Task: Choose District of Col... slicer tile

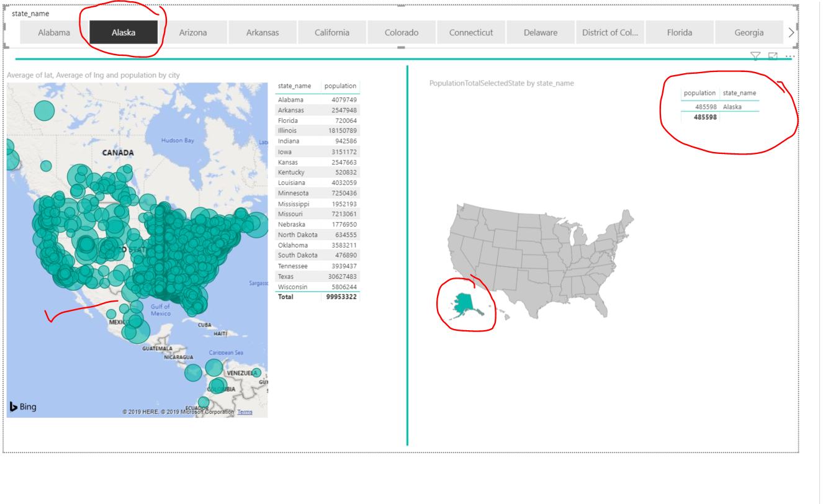Action: (610, 33)
